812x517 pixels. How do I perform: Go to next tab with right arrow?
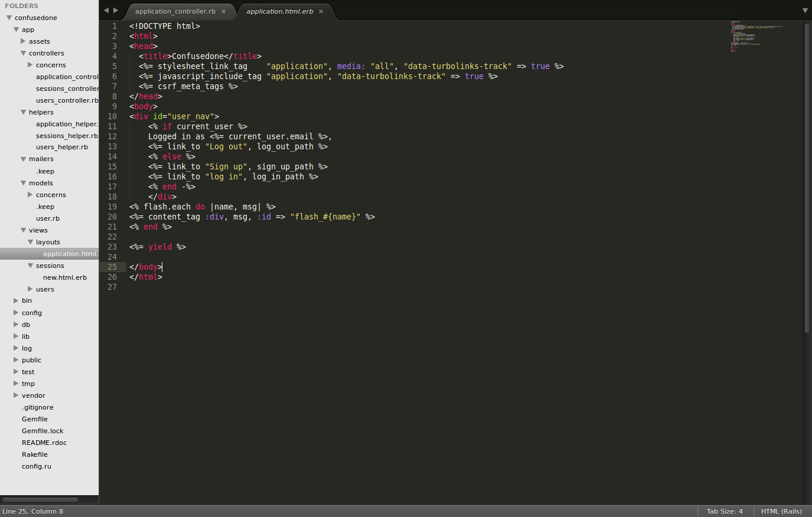point(116,10)
